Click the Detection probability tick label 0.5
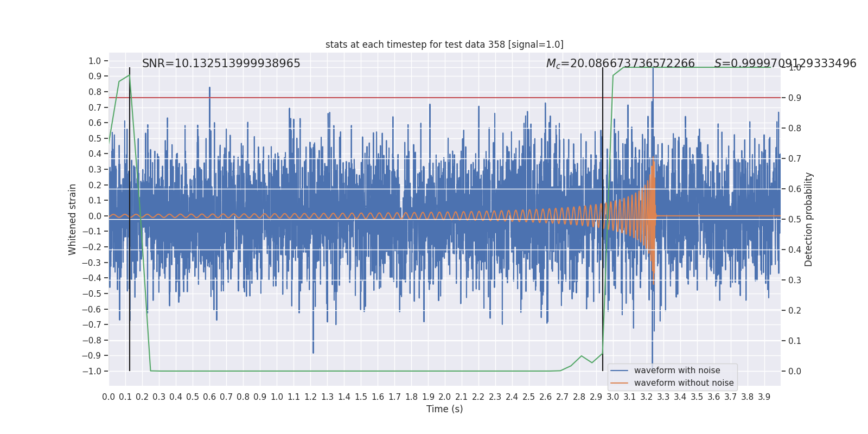This screenshot has width=868, height=434. coord(795,219)
